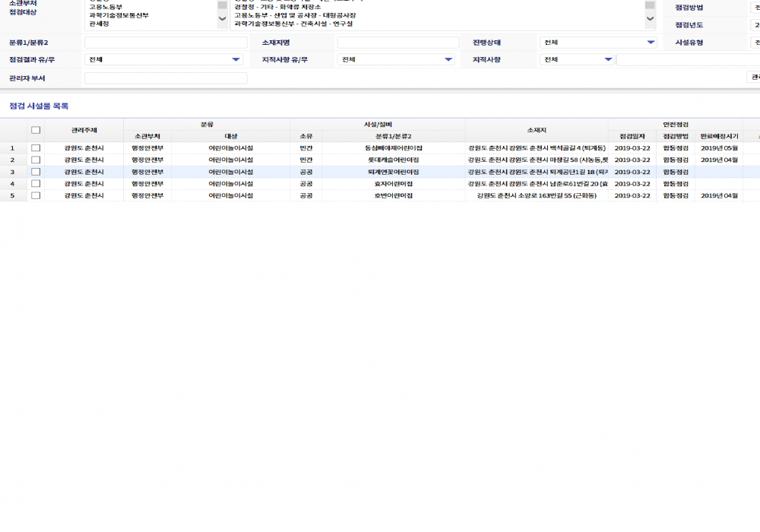Expand the 지적사항 유/무 dropdown
Screen dimensions: 760x532
click(x=396, y=59)
